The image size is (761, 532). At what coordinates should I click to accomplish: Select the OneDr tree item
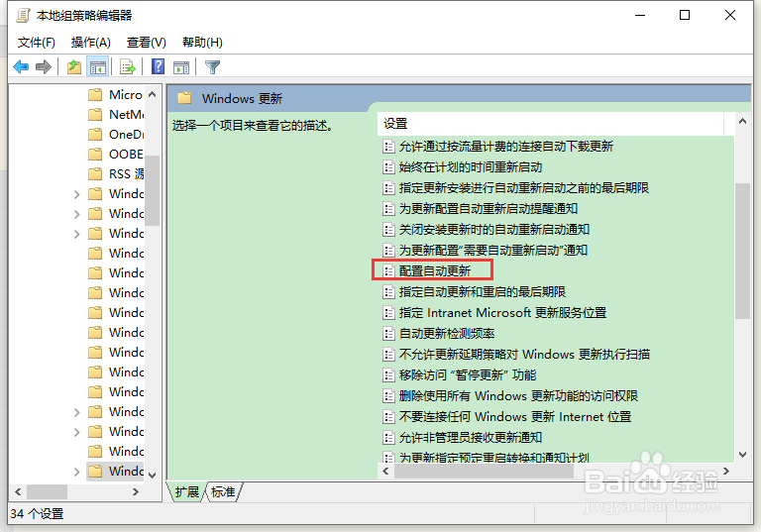tap(126, 134)
